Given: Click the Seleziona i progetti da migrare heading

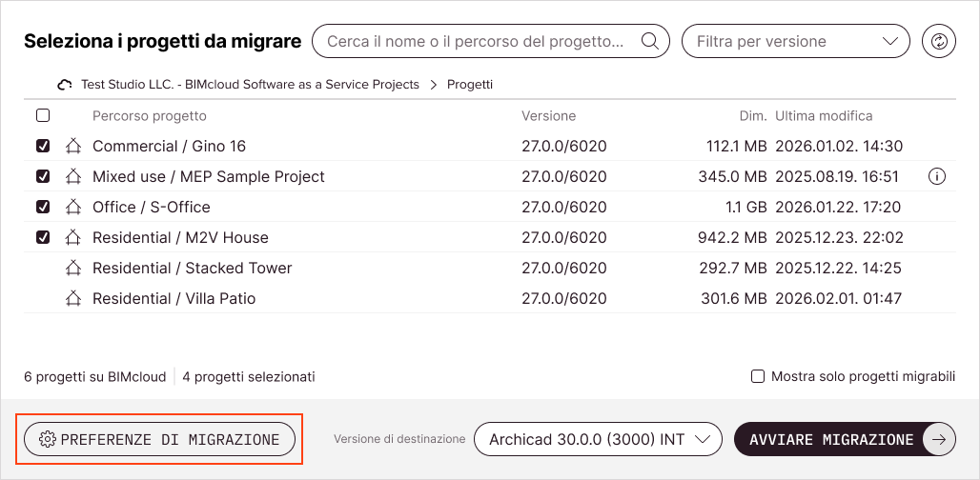Looking at the screenshot, I should pyautogui.click(x=162, y=41).
